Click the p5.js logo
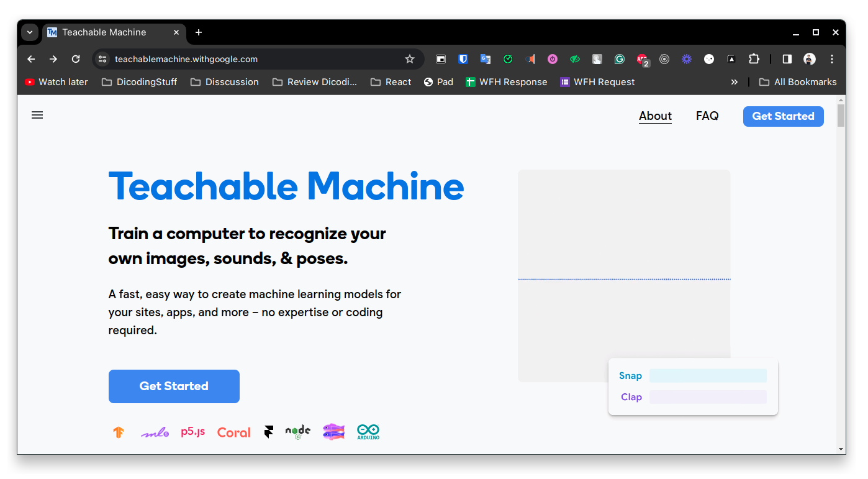This screenshot has width=868, height=479. tap(193, 432)
